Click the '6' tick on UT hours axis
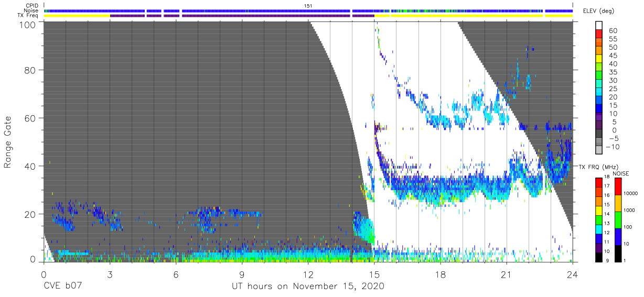Viewport: 644px width, 297px height. (176, 274)
